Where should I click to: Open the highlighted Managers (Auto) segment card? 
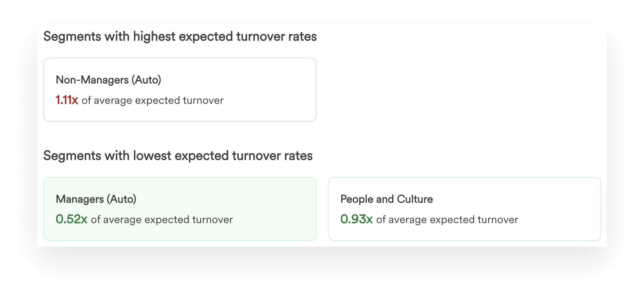click(x=180, y=209)
